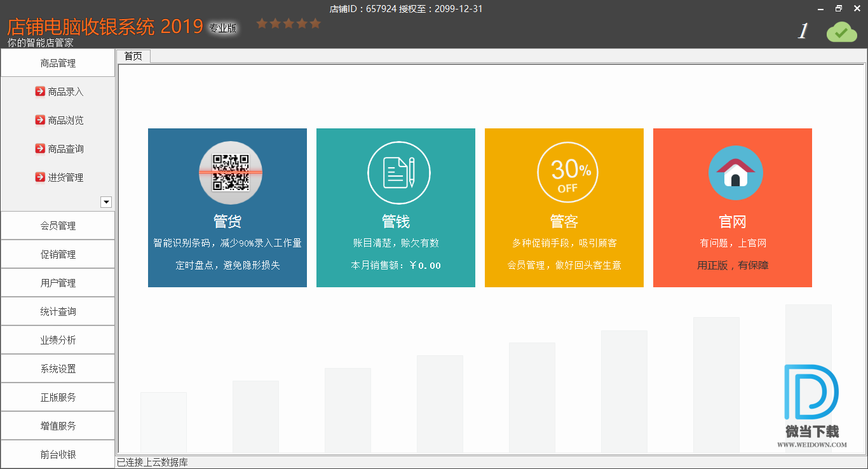Click the QR code scanner icon
This screenshot has width=868, height=469.
point(230,173)
